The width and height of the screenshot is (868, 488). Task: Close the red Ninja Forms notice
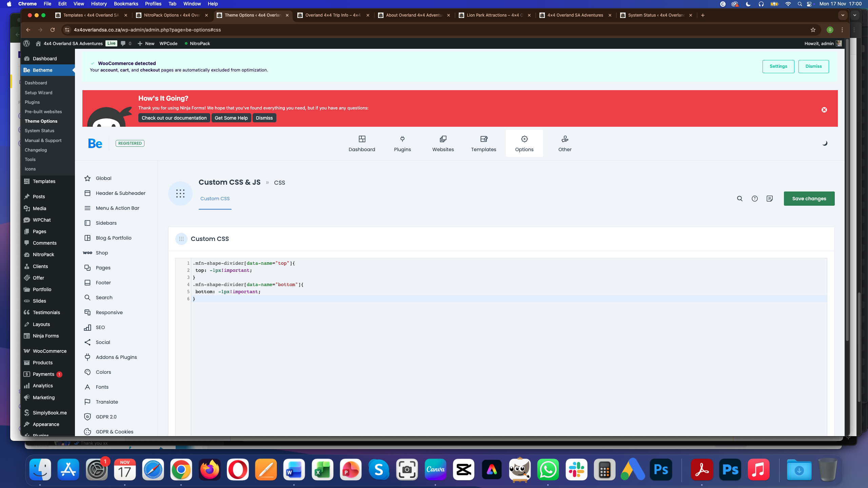[824, 110]
